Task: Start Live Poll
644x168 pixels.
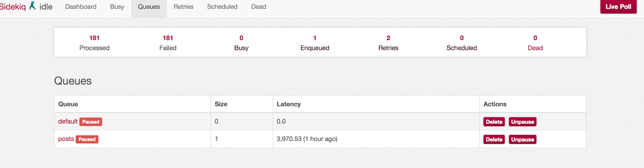Action: [x=618, y=6]
